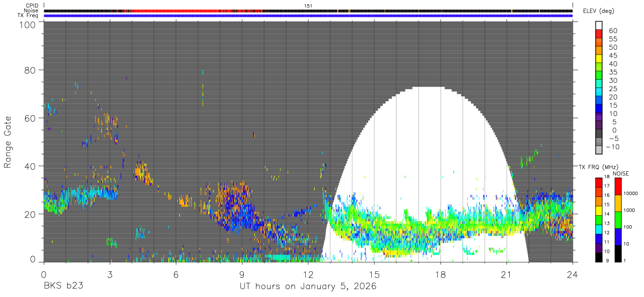Click the TX frequency legend label 18
This screenshot has height=297, width=644.
[x=606, y=177]
